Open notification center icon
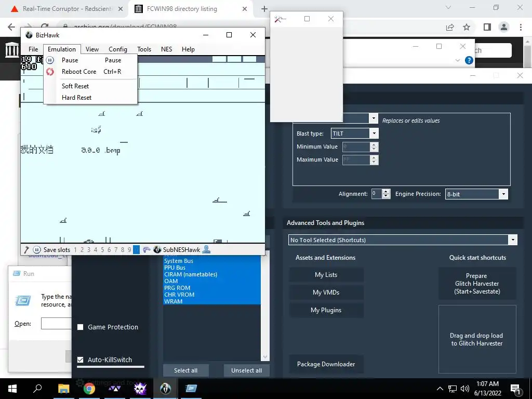Viewport: 532px width, 399px height. tap(515, 389)
